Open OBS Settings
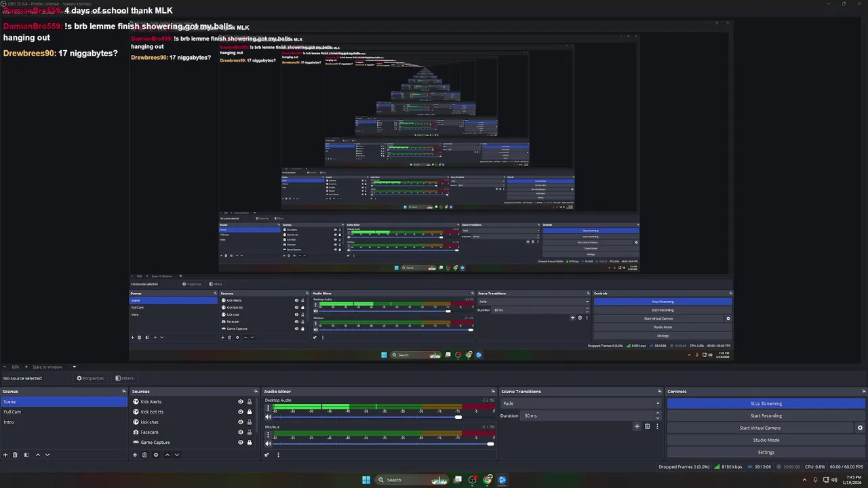 (x=766, y=452)
